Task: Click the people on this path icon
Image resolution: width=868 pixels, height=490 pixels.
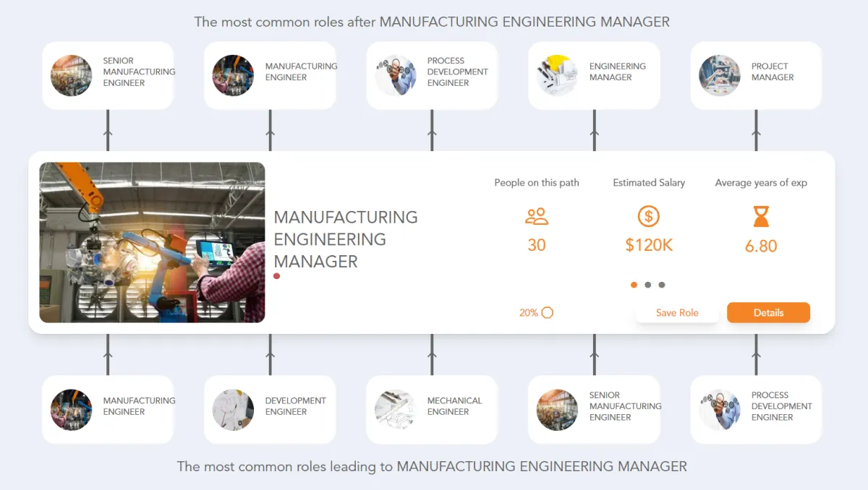Action: [537, 216]
